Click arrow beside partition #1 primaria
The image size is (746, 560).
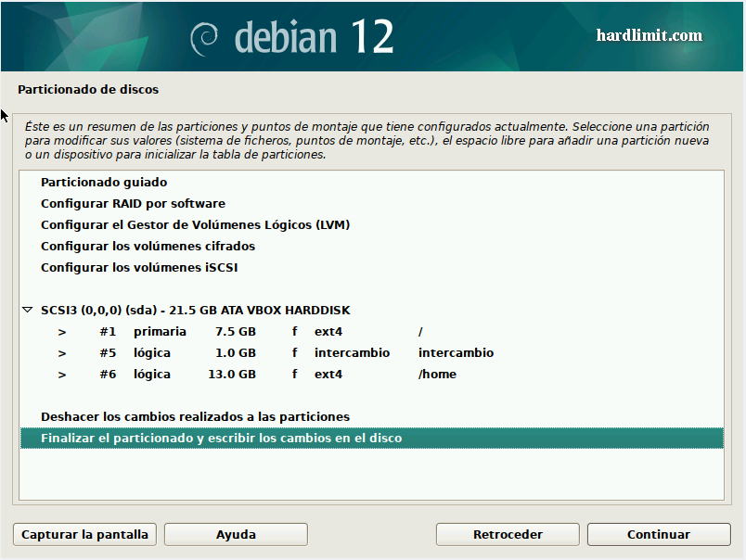click(62, 332)
